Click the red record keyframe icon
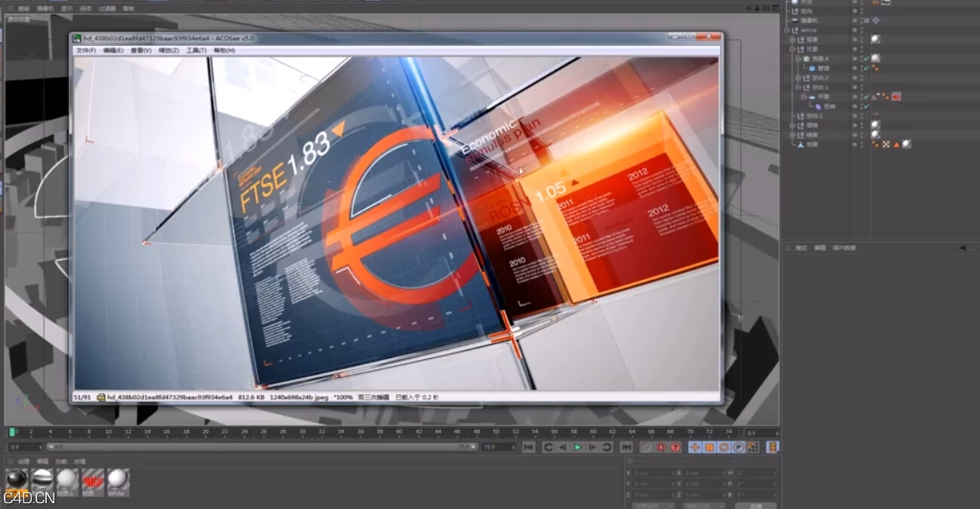Viewport: 980px width, 509px height. pos(660,448)
